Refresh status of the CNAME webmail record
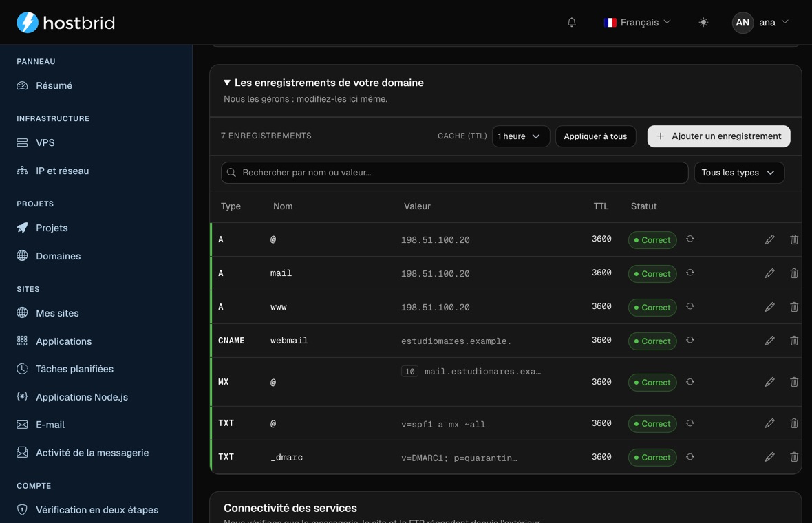 [x=690, y=340]
